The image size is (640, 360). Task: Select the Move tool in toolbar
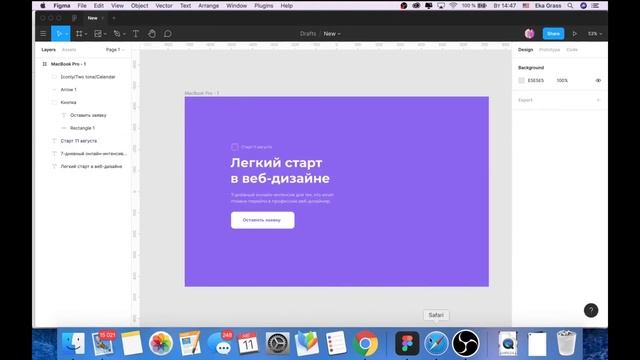[59, 34]
